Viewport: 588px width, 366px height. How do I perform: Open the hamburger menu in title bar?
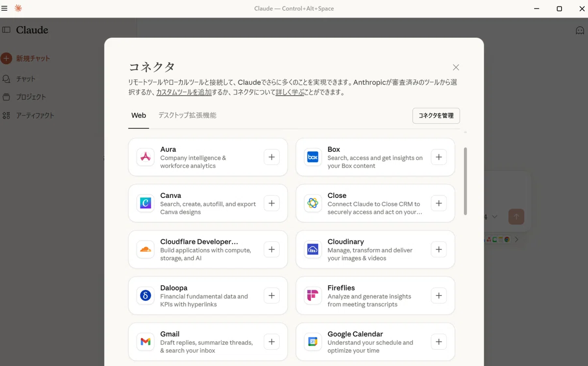4,8
